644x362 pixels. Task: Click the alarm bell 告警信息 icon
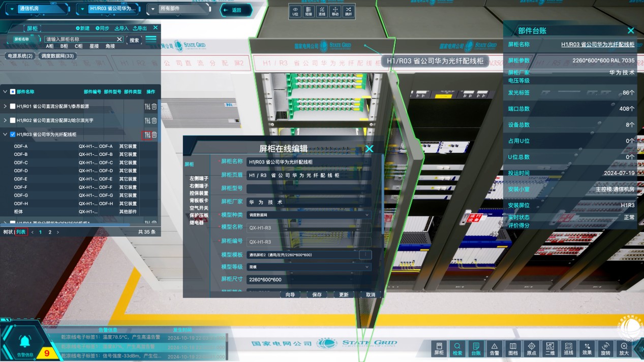tap(24, 342)
